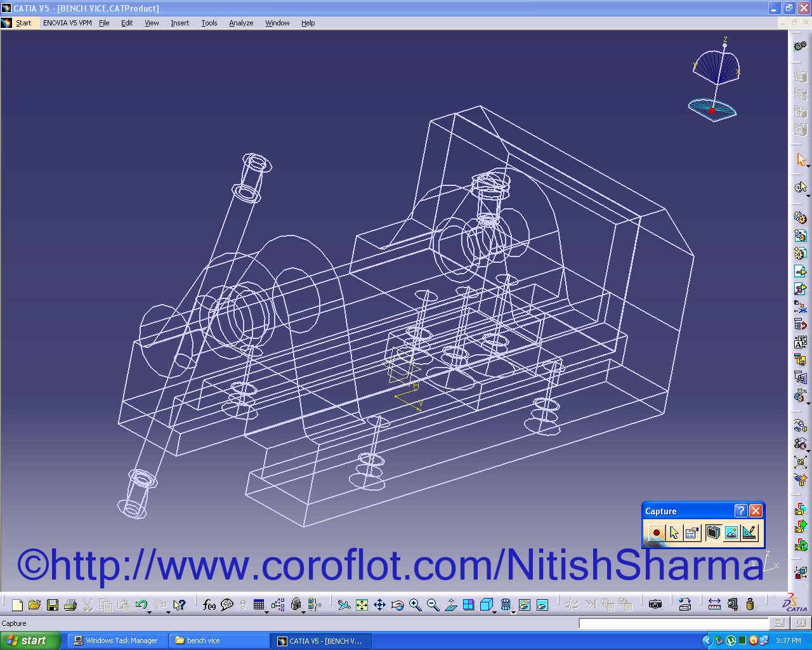Toggle the Album icon in Capture toolbar
Image resolution: width=812 pixels, height=650 pixels.
[713, 532]
